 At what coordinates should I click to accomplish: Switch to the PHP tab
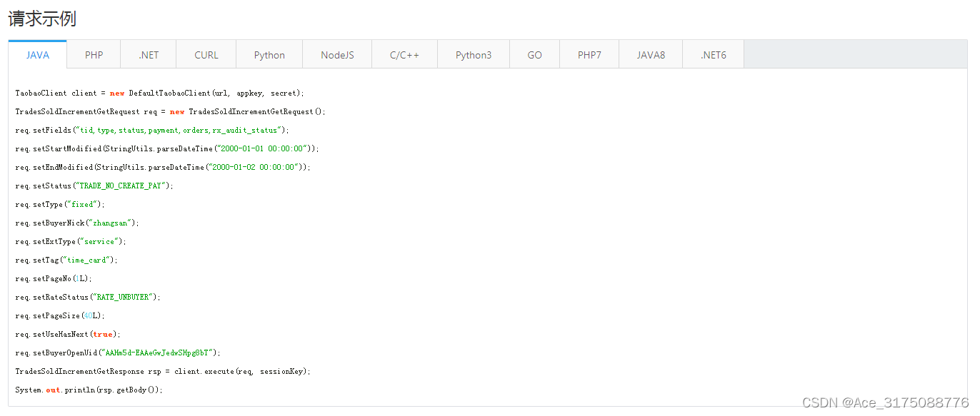[94, 55]
